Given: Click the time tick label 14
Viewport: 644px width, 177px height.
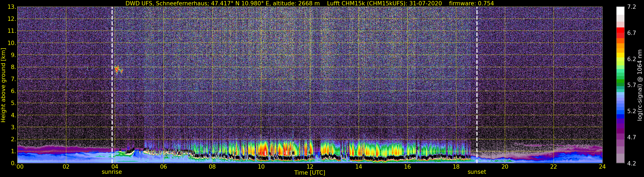Looking at the screenshot, I should [358, 167].
